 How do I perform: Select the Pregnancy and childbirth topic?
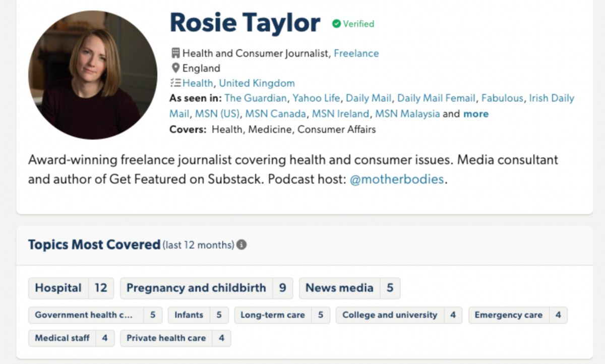[196, 288]
